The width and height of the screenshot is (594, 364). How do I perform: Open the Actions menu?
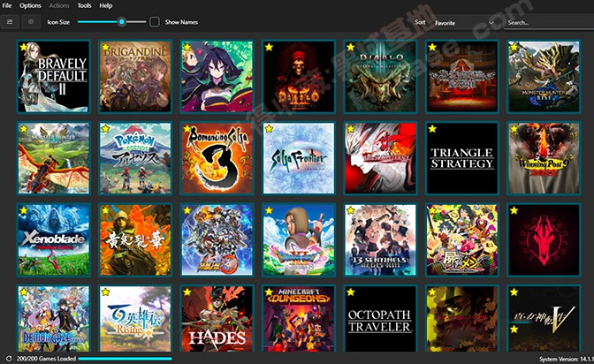point(59,5)
